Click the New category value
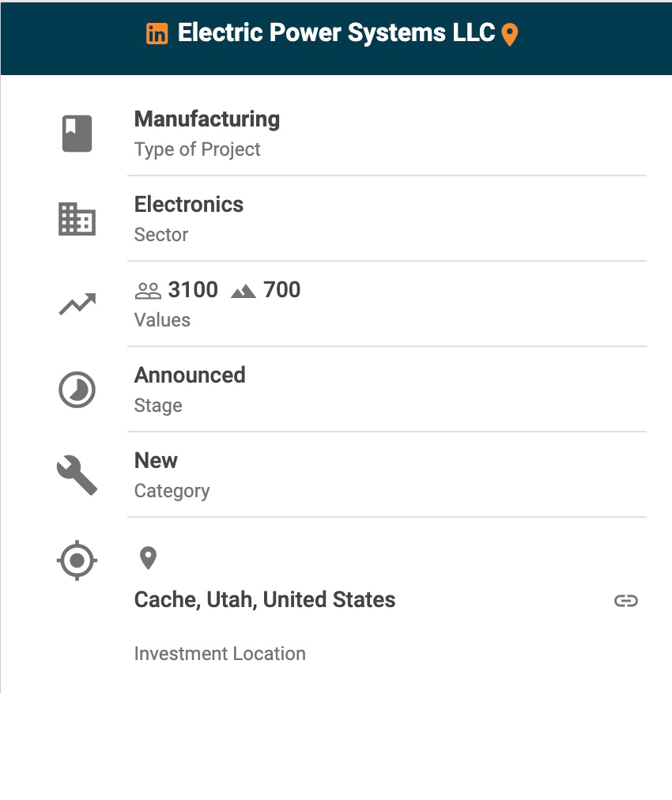672x800 pixels. (x=156, y=461)
